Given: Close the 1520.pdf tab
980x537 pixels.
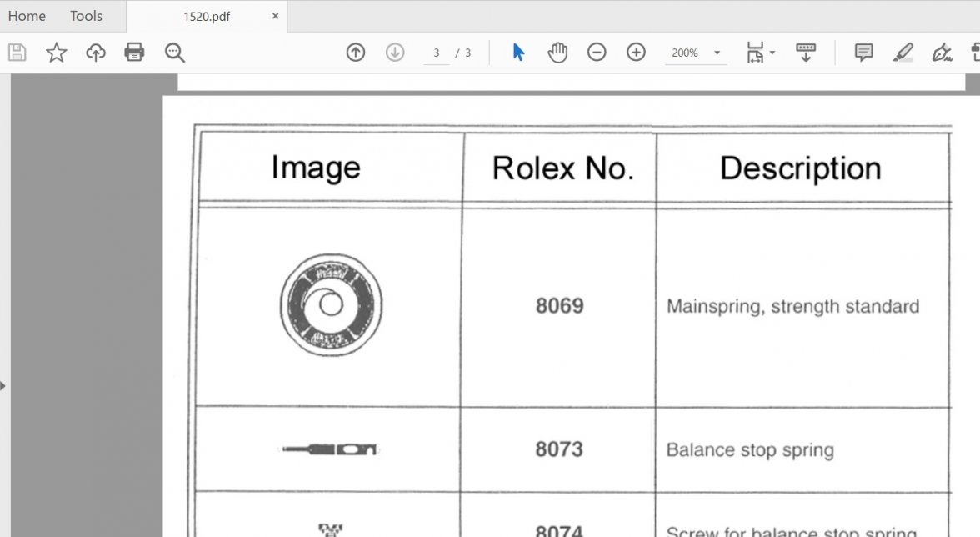Looking at the screenshot, I should 276,16.
